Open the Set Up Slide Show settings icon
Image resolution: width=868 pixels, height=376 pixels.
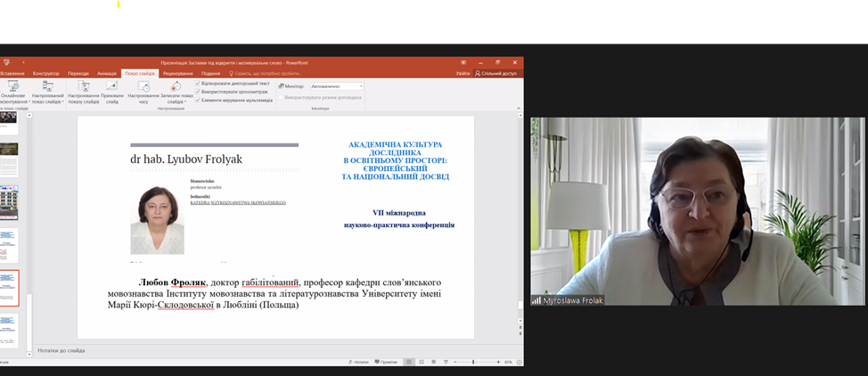point(84,86)
